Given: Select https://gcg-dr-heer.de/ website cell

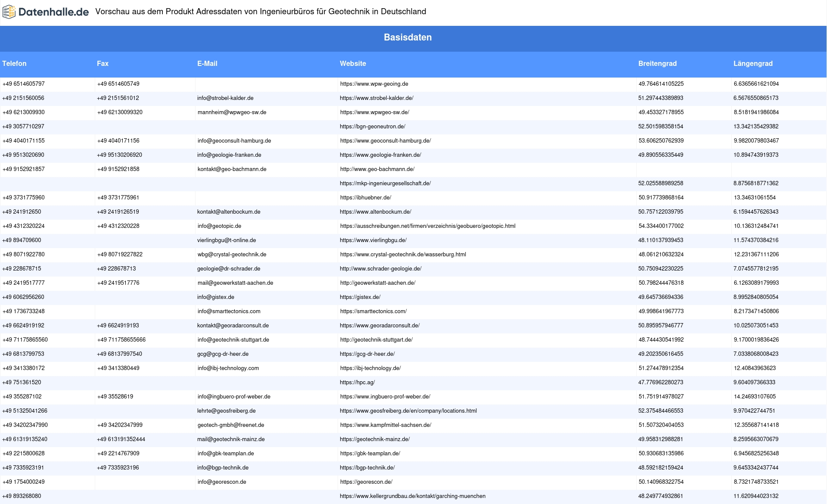Looking at the screenshot, I should (x=367, y=354).
